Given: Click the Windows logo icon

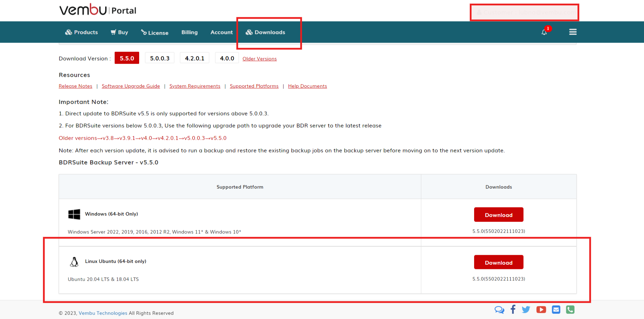Looking at the screenshot, I should pyautogui.click(x=74, y=214).
